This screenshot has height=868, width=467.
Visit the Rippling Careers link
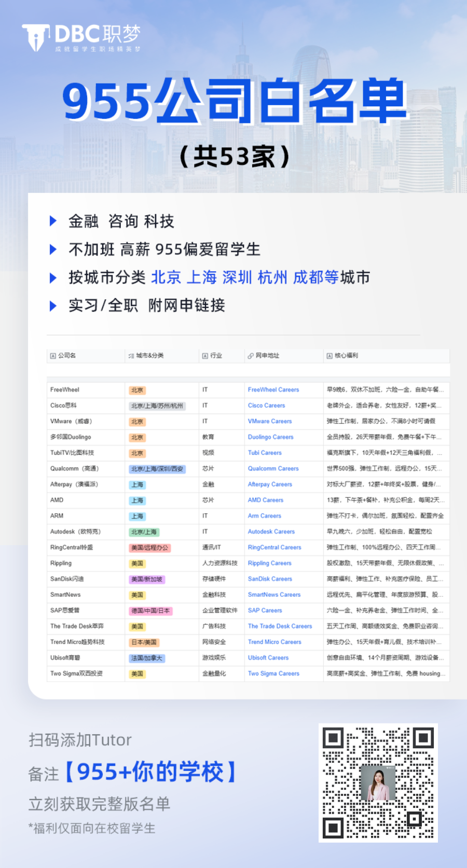(x=270, y=563)
